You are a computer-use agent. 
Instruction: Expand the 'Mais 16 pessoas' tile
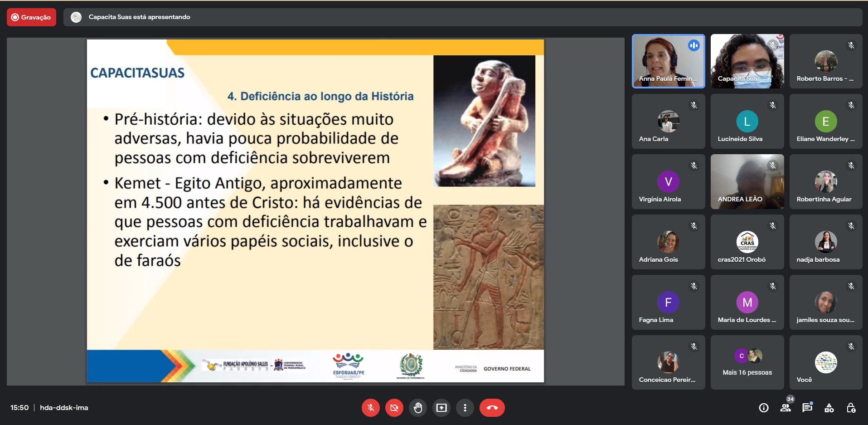click(x=747, y=362)
